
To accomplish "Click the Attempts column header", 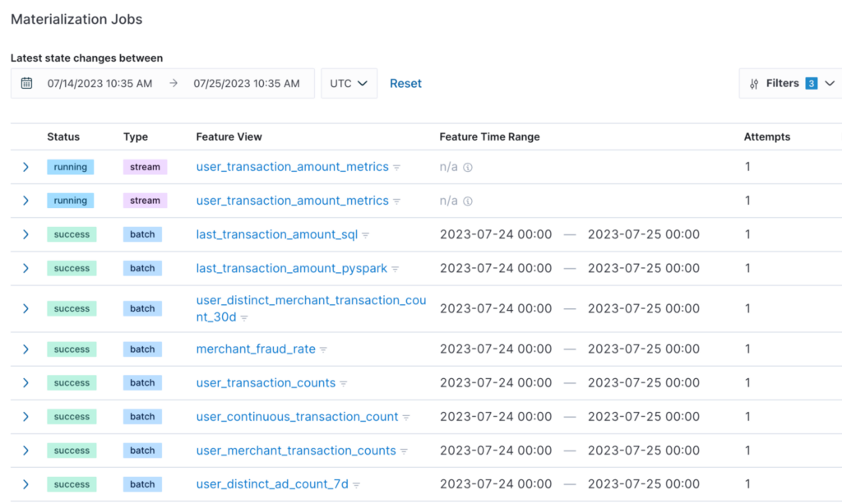I will pyautogui.click(x=766, y=136).
